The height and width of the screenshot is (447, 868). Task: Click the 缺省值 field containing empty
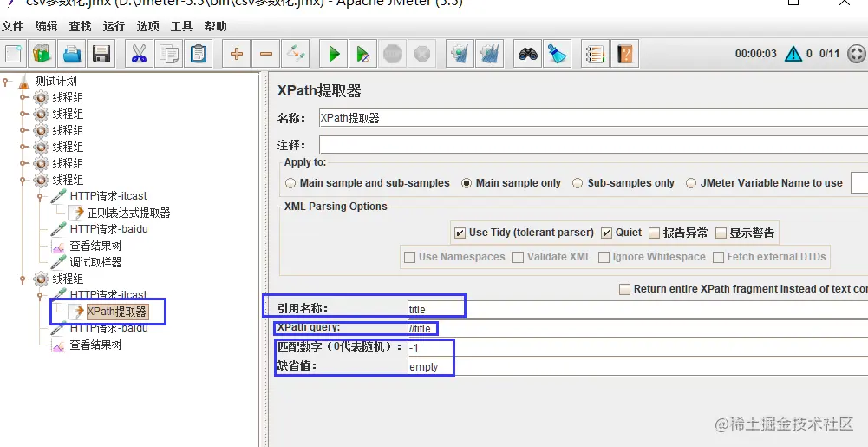pyautogui.click(x=637, y=366)
